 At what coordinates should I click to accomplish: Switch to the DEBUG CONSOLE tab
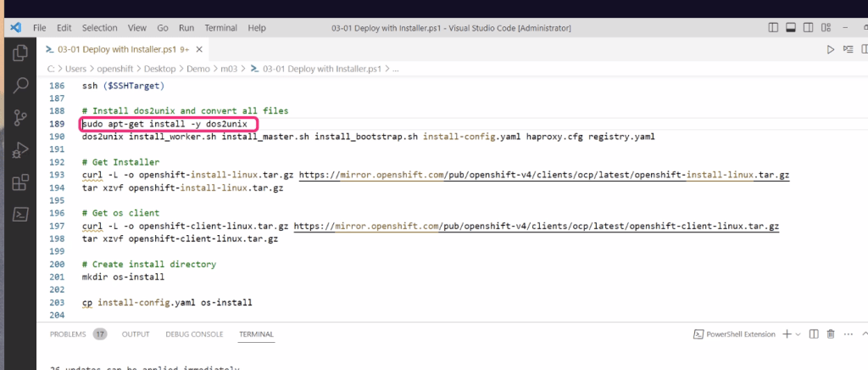click(x=194, y=334)
